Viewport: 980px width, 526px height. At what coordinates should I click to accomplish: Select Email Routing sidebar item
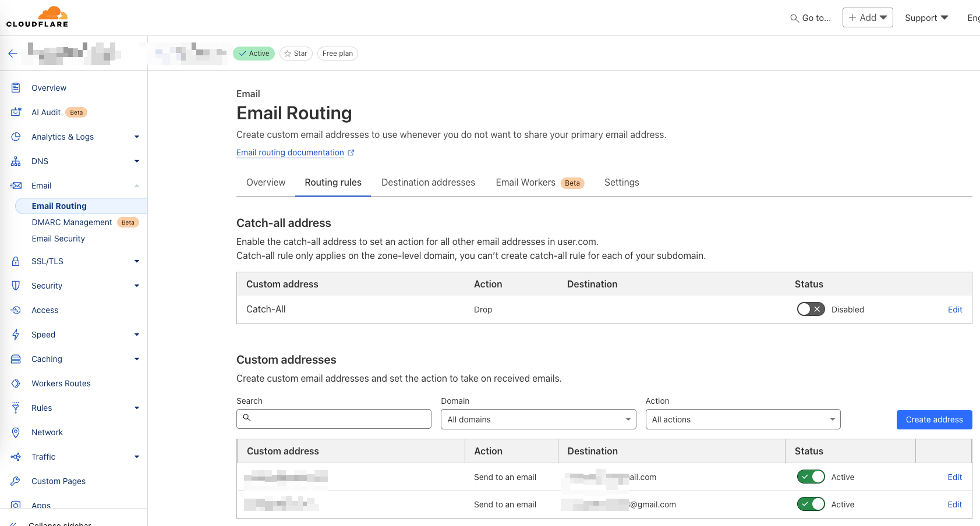(81, 206)
